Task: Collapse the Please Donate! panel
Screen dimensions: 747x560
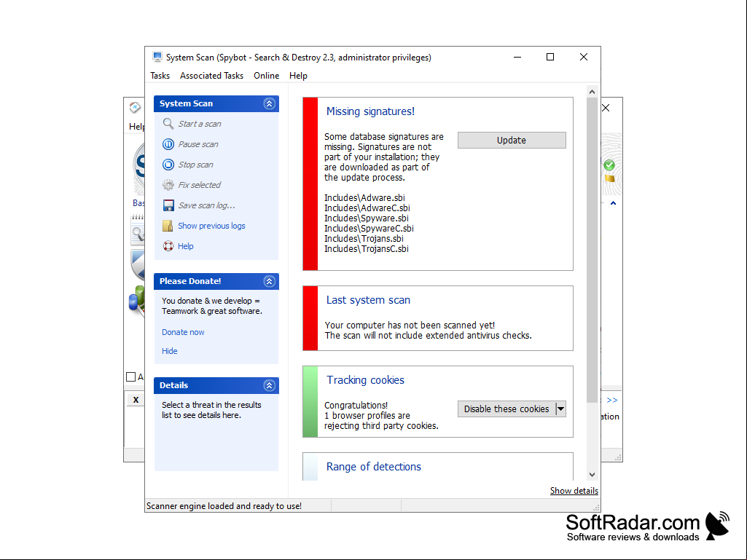Action: (269, 281)
